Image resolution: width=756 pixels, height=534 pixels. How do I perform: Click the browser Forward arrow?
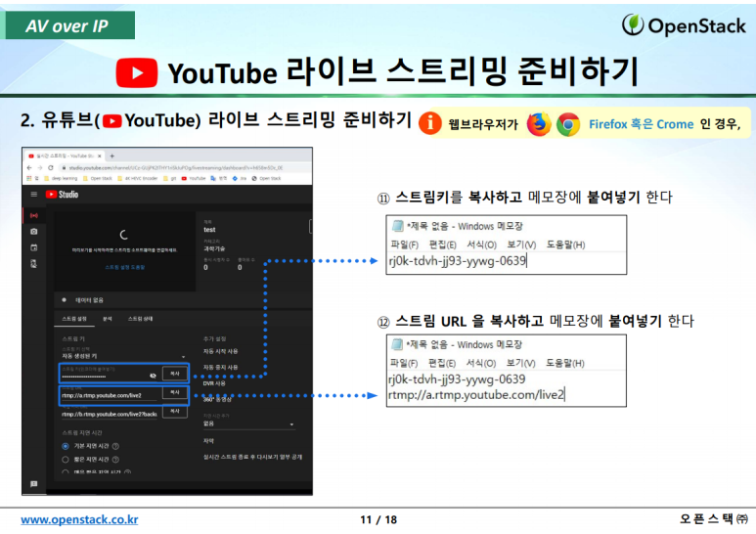[40, 167]
